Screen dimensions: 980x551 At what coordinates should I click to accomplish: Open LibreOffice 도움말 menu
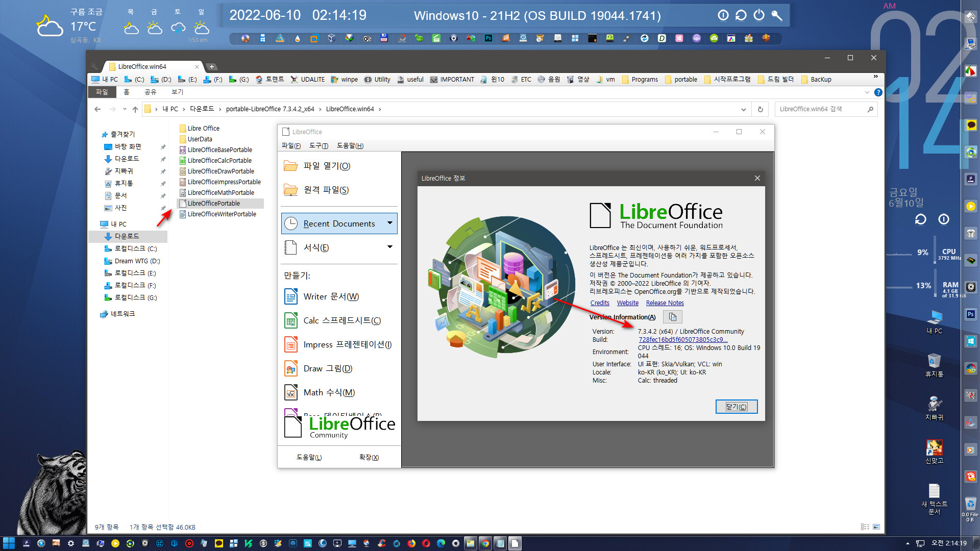[x=350, y=146]
